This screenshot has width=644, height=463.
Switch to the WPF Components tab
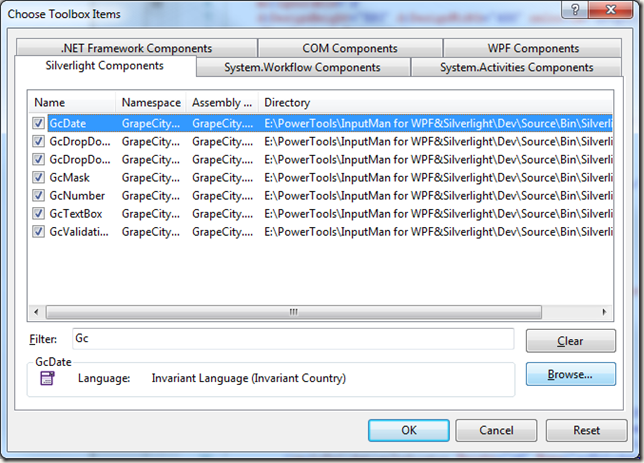pyautogui.click(x=533, y=48)
